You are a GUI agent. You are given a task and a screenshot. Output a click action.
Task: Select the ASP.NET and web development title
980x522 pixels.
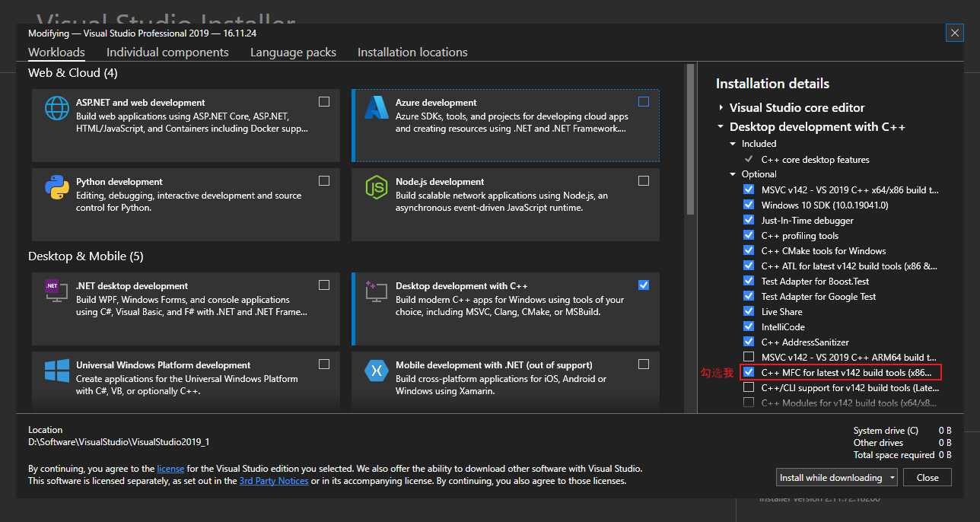(141, 103)
